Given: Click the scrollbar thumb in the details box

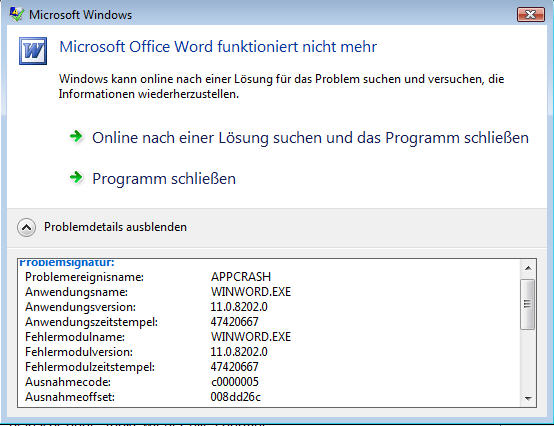Looking at the screenshot, I should [528, 304].
